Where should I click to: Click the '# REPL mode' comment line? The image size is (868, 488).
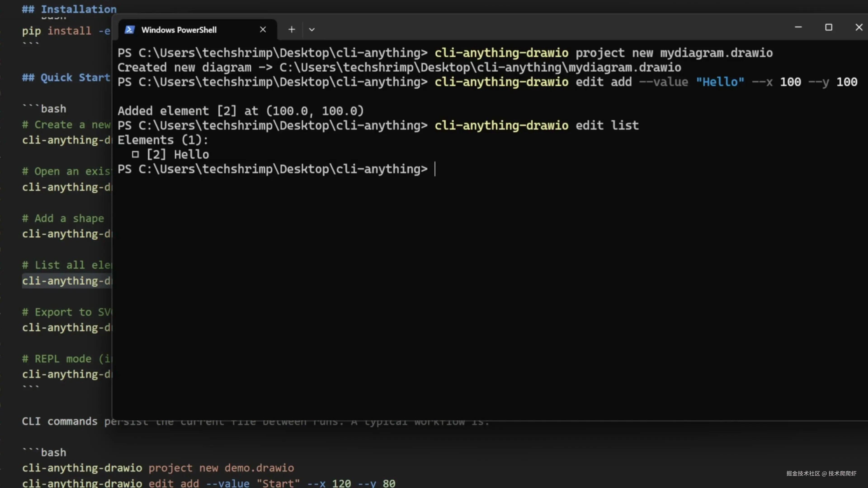[x=66, y=359]
